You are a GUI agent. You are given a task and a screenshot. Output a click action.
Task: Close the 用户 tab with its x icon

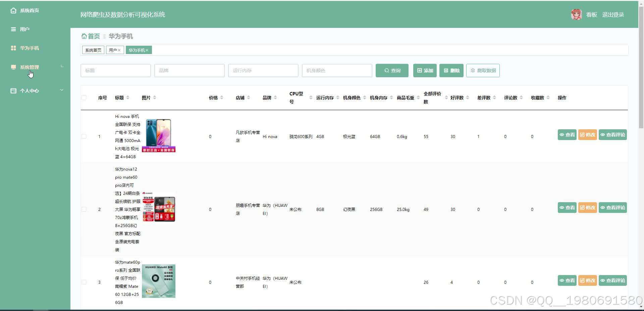(119, 50)
